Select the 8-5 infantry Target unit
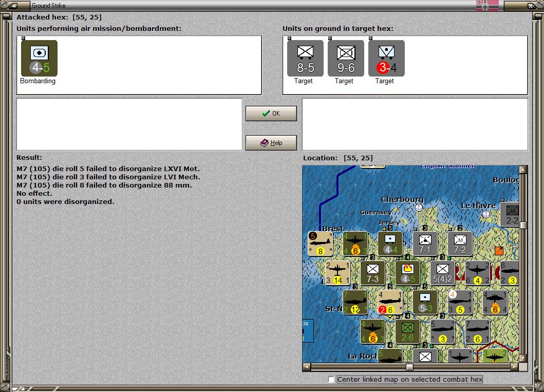 [305, 58]
